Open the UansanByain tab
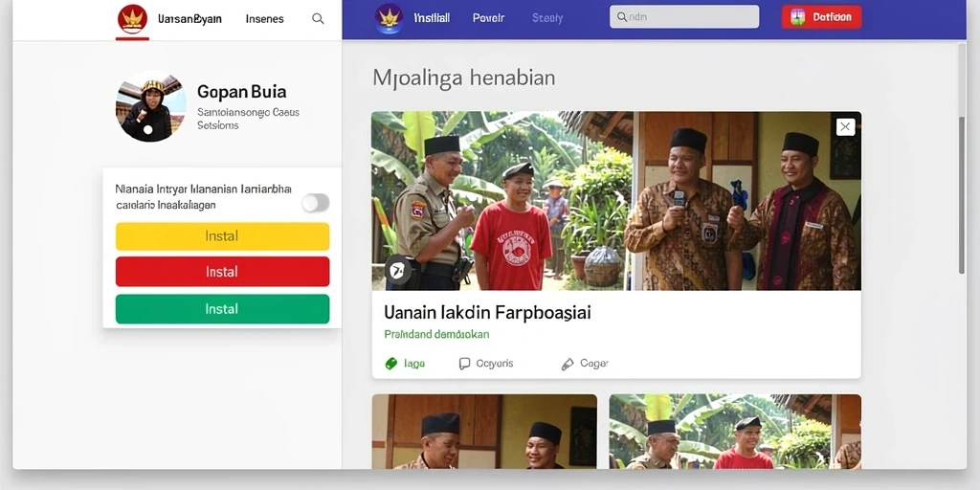Image resolution: width=980 pixels, height=490 pixels. point(189,19)
